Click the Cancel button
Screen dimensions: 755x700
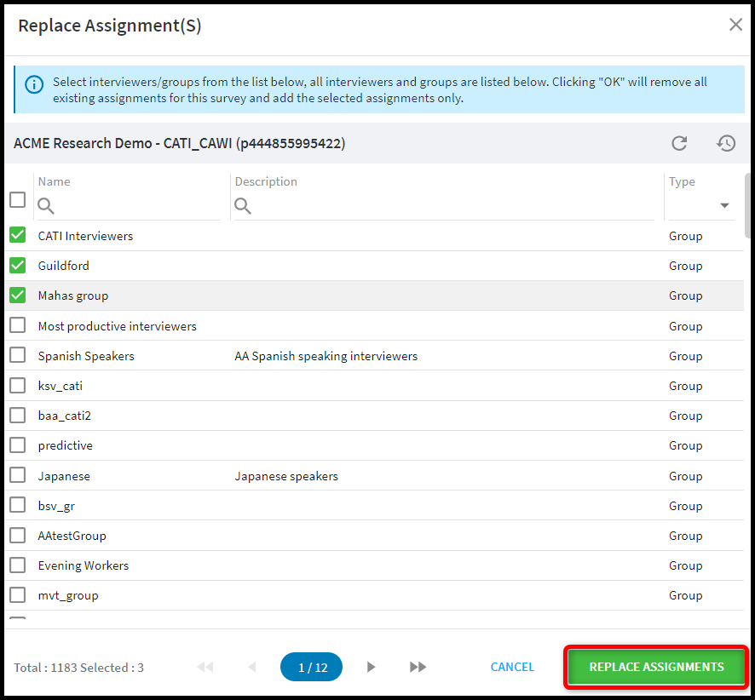512,667
